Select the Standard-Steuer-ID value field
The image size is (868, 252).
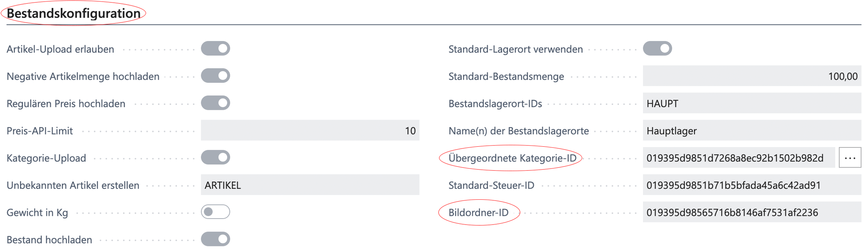click(752, 185)
